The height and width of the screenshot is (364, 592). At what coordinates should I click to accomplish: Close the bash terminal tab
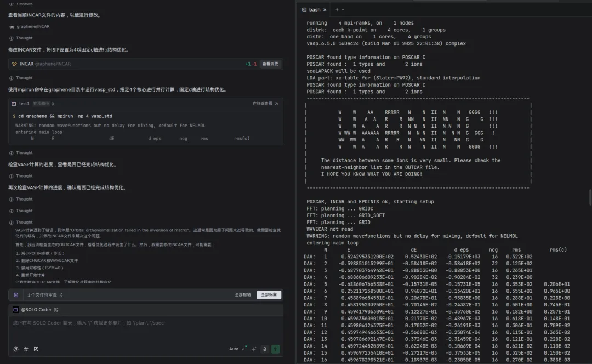click(x=325, y=10)
